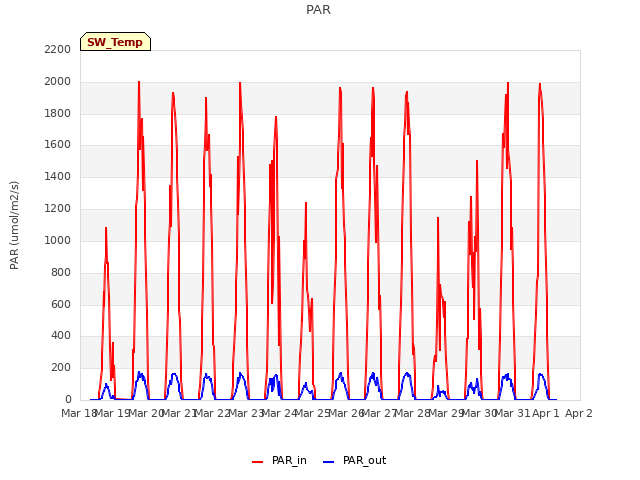This screenshot has height=480, width=640.
Task: Click the Mar 26 x-axis label
Action: point(346,413)
